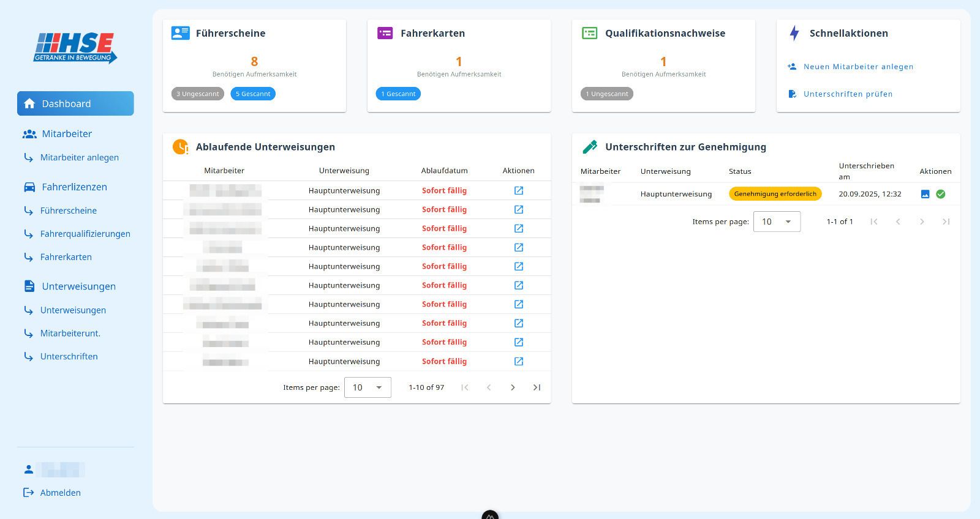
Task: Click Neuen Mitarbeiter anlegen quick action
Action: pyautogui.click(x=858, y=67)
